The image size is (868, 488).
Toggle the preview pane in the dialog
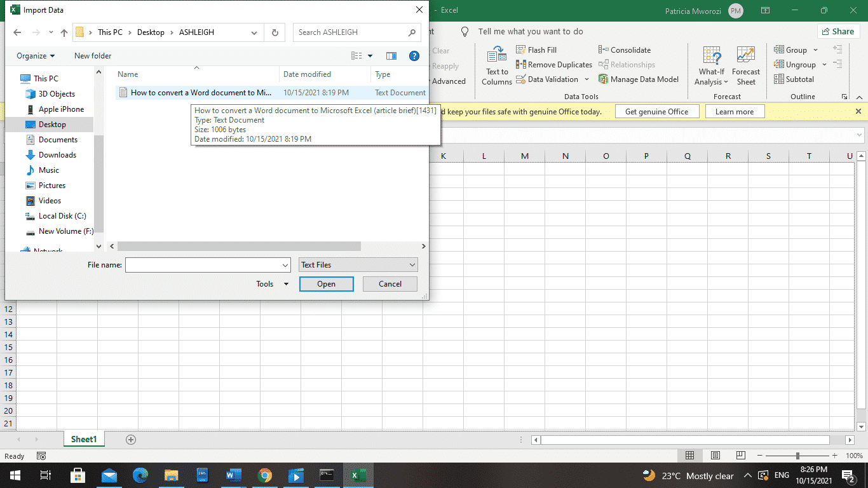391,56
